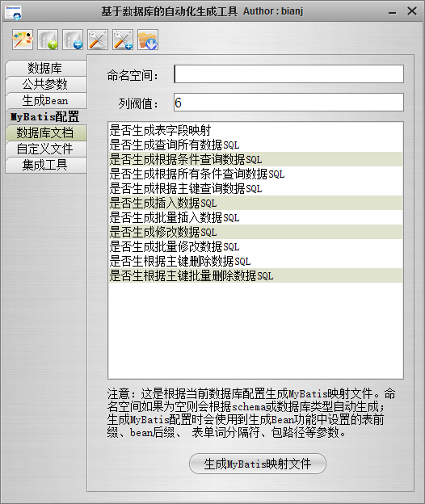Select 是否生成批量修改数据SQL item
Viewport: 425px width, 504px height.
pyautogui.click(x=255, y=246)
